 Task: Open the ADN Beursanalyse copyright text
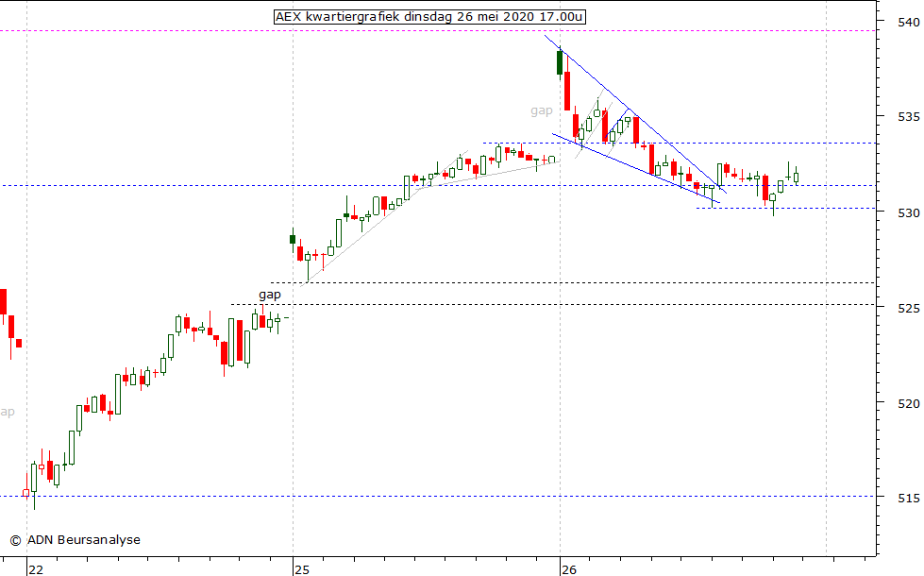click(76, 540)
